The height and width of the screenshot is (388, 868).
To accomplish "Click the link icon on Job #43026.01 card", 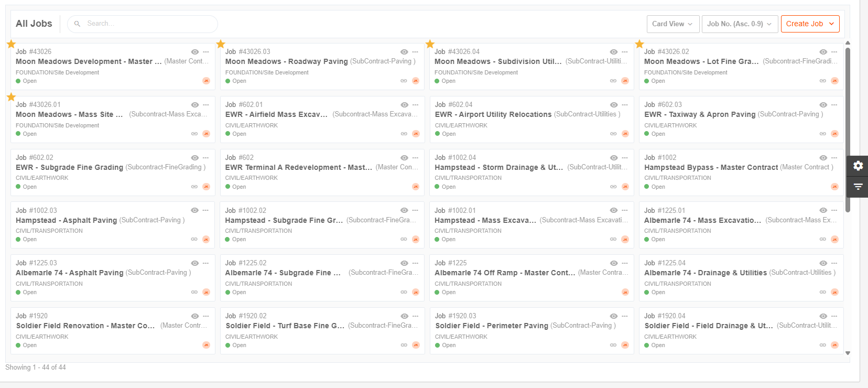I will pos(194,134).
